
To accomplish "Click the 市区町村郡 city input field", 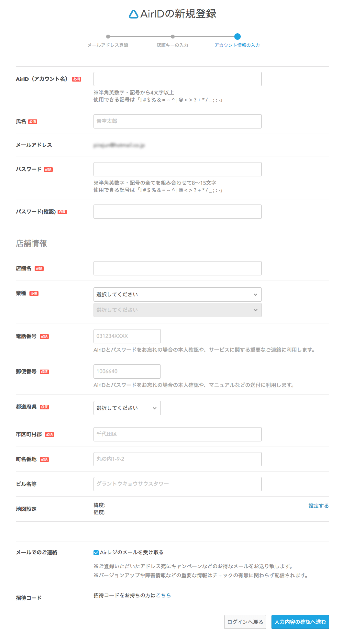I will coord(177,434).
